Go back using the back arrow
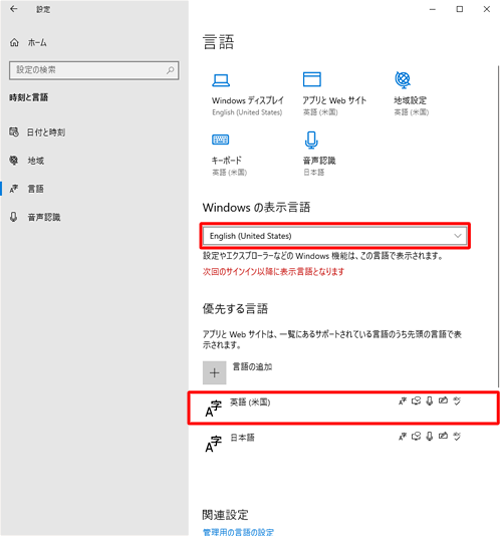The image size is (500, 536). [x=14, y=9]
